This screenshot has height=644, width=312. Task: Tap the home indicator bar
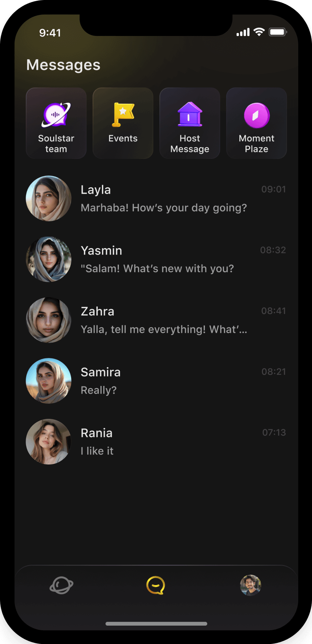pos(156,624)
